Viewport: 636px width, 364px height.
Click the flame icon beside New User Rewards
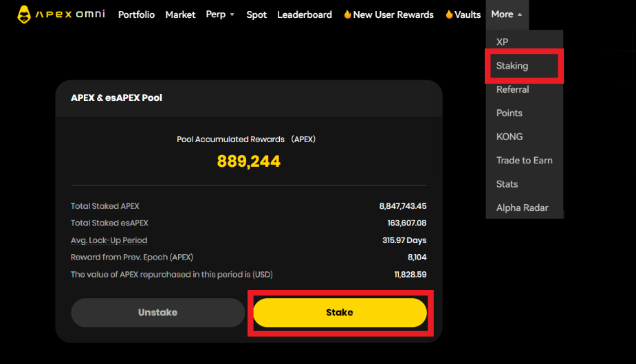(347, 14)
